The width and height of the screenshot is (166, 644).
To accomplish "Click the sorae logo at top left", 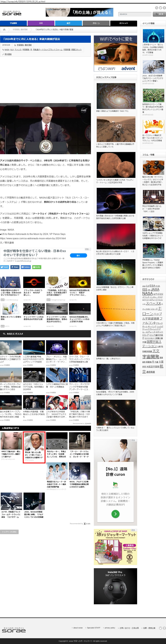I will tap(12, 13).
